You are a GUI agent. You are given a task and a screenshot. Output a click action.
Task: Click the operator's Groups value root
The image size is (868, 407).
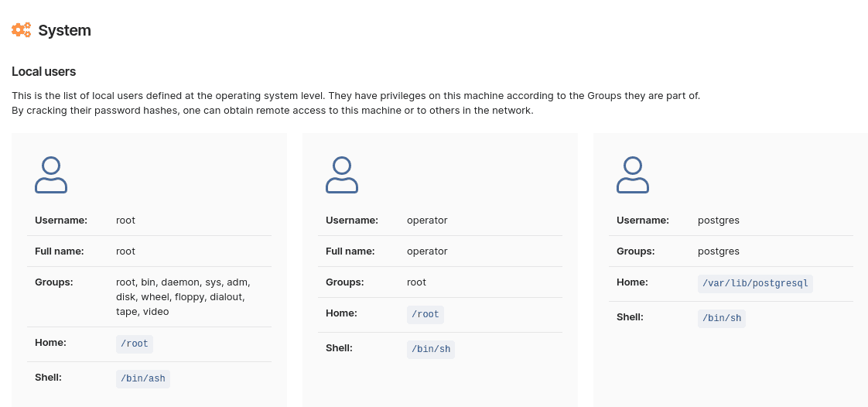416,282
